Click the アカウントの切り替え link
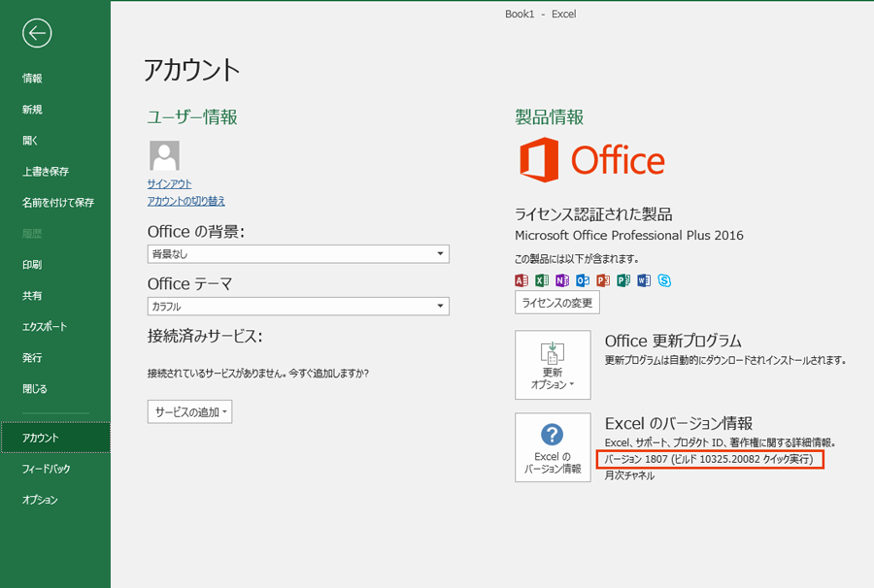The image size is (874, 588). (x=186, y=201)
